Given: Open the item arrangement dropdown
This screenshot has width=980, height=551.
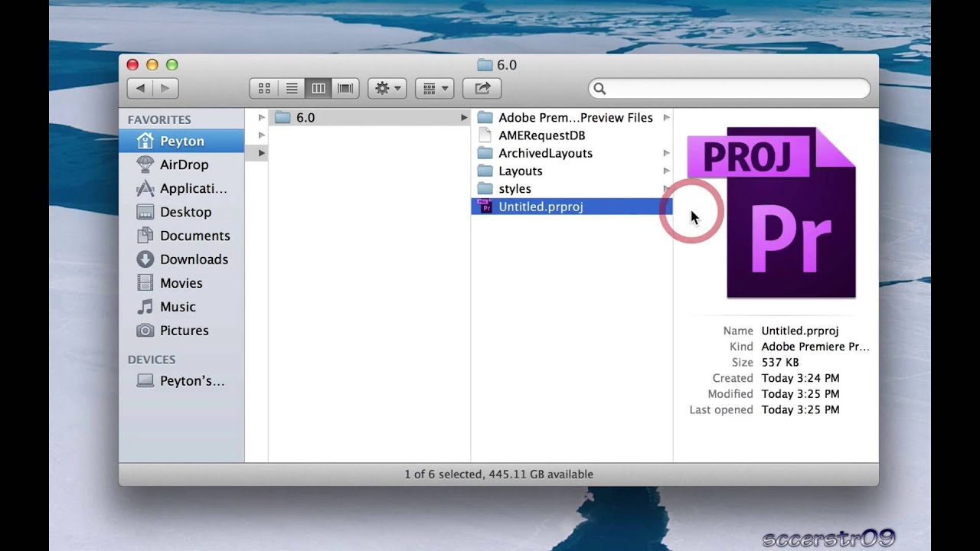Looking at the screenshot, I should pyautogui.click(x=435, y=89).
